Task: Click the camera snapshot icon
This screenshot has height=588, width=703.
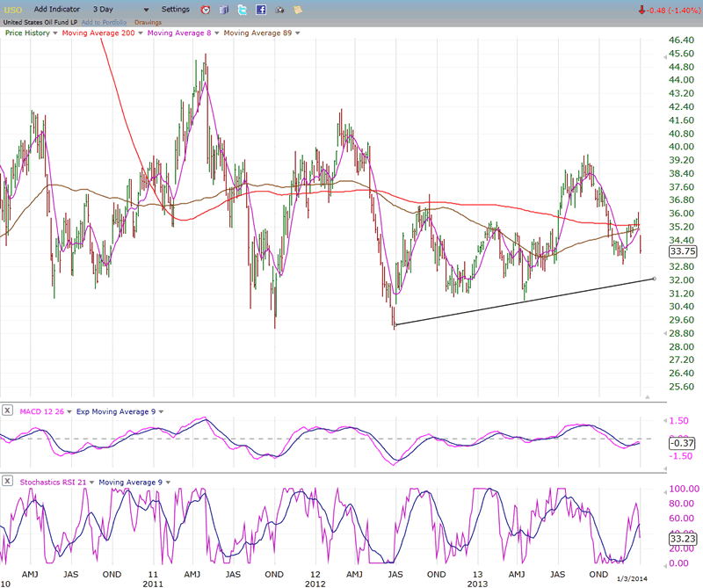Action: 279,10
